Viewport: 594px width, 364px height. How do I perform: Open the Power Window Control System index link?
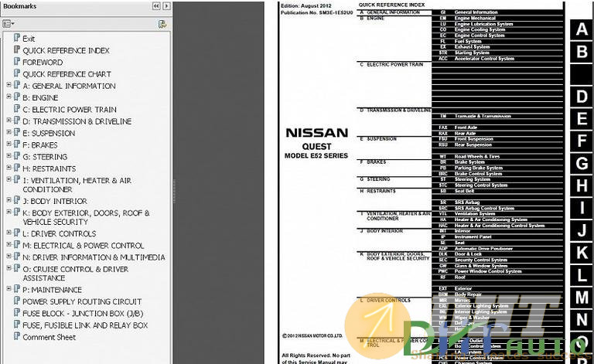(488, 271)
